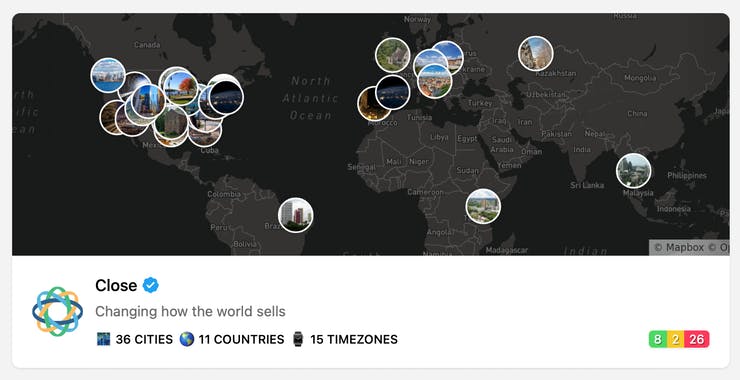Image resolution: width=740 pixels, height=380 pixels.
Task: Click the blue verified badge beside Close
Action: [151, 285]
